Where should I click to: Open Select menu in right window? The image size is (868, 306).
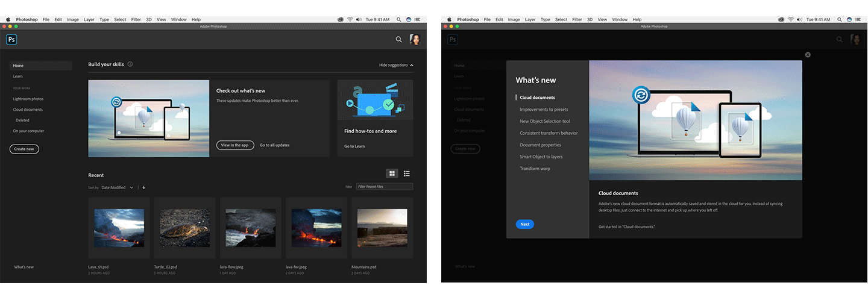coord(561,19)
